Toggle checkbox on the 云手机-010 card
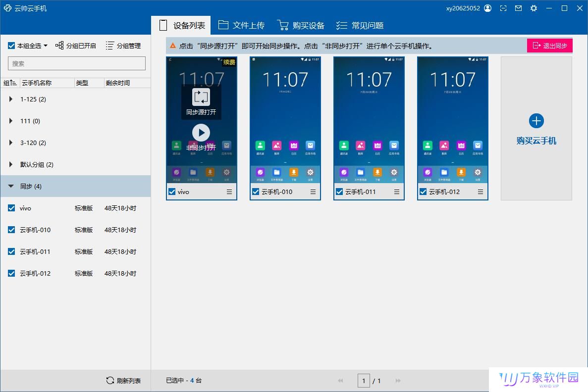 (256, 192)
